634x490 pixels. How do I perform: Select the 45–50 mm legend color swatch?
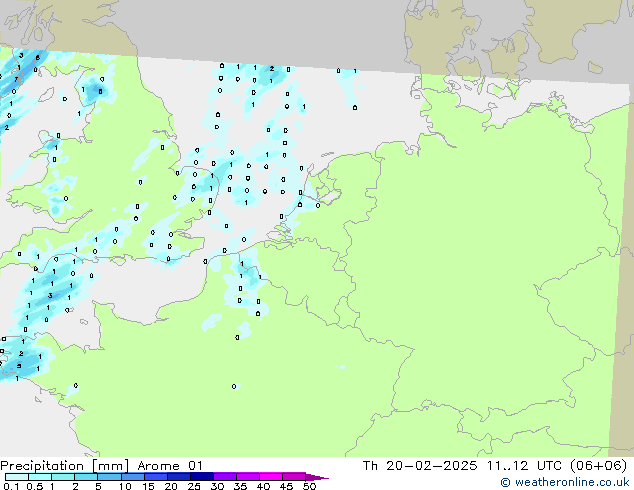click(294, 477)
